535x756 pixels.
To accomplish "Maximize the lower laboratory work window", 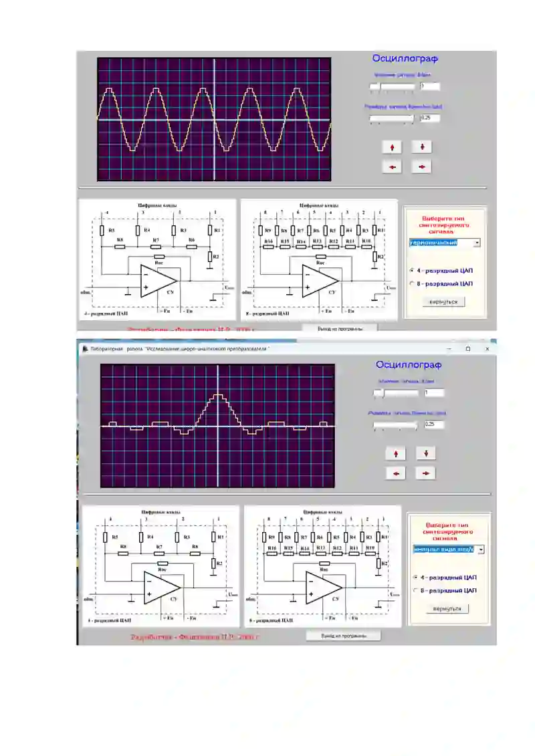I will pos(468,349).
